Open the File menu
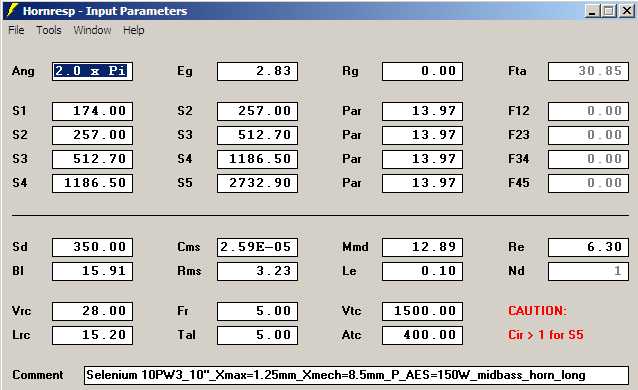 click(x=16, y=30)
